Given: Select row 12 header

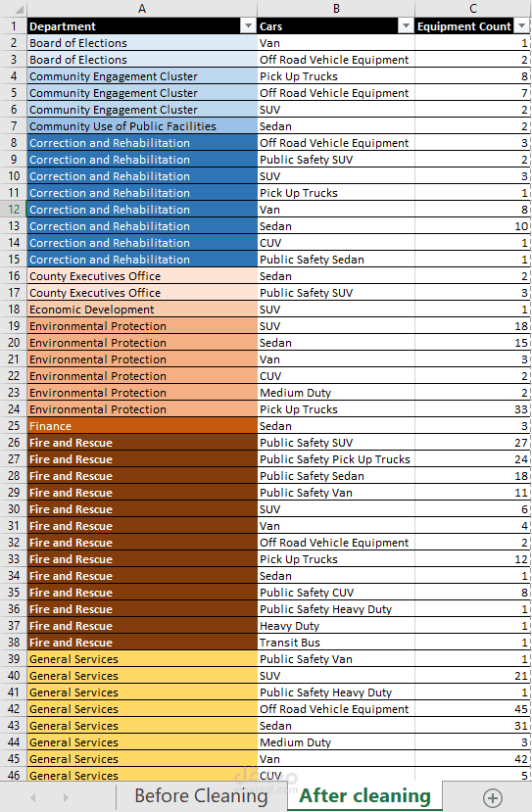Looking at the screenshot, I should [x=14, y=210].
